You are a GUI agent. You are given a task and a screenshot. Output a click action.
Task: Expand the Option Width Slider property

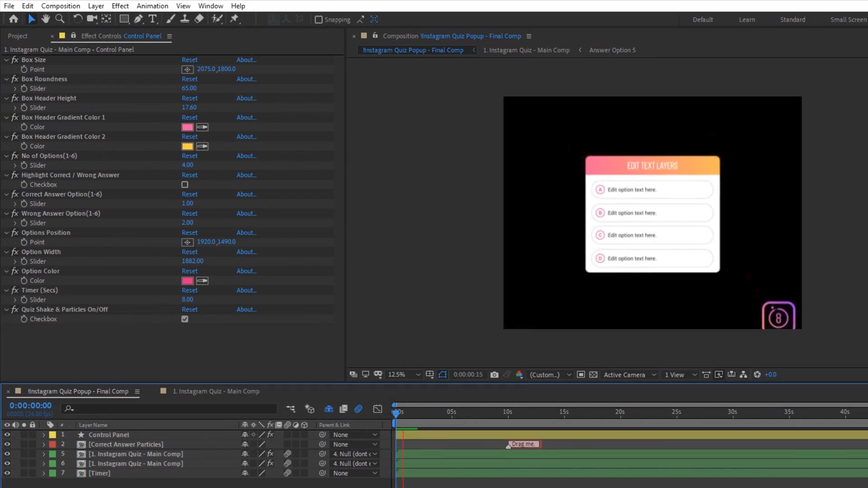[x=15, y=261]
